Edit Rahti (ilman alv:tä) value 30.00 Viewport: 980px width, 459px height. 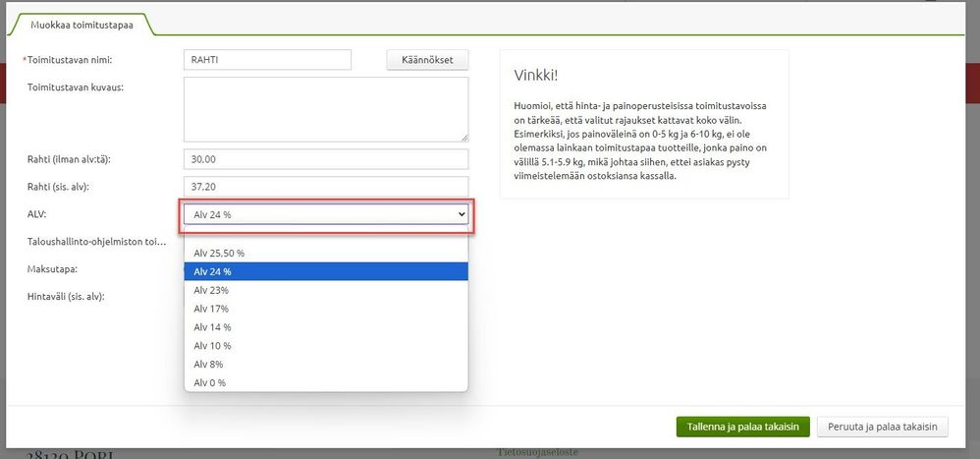pos(326,159)
